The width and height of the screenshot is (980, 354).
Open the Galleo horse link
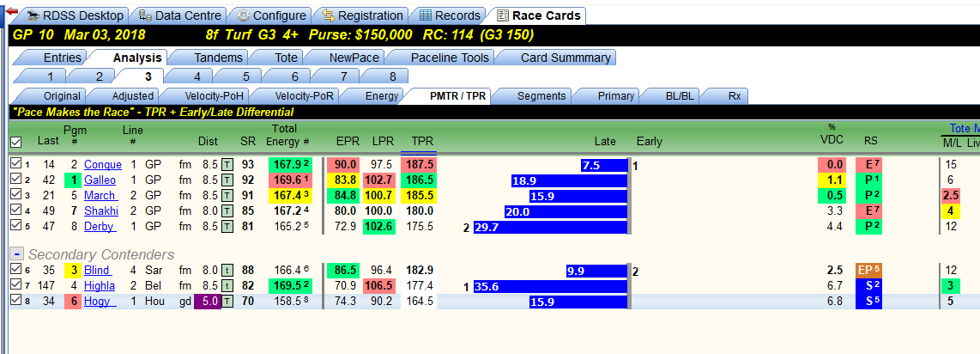tap(100, 180)
